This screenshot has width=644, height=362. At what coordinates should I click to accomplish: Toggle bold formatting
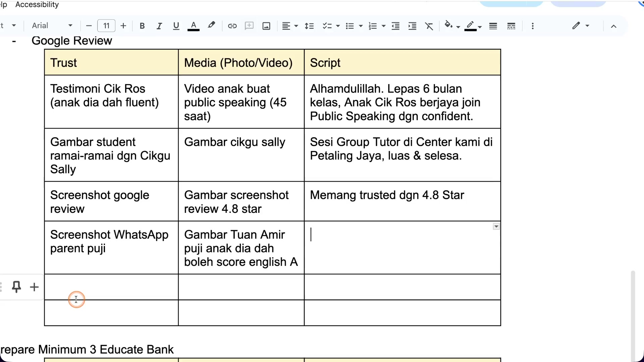click(x=142, y=26)
